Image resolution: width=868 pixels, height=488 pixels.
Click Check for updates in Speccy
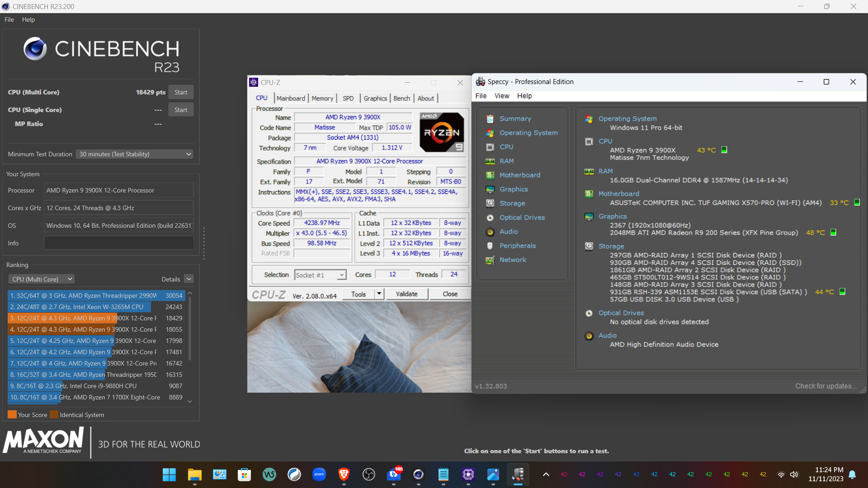(826, 386)
